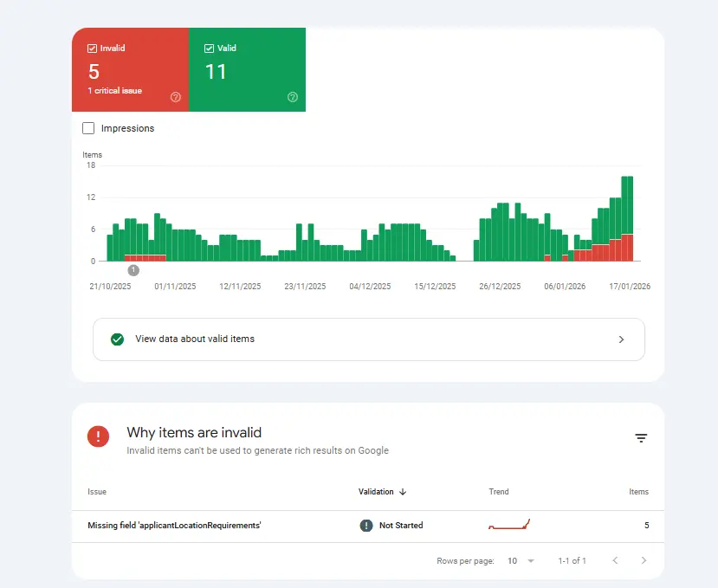Image resolution: width=718 pixels, height=588 pixels.
Task: Click the sort arrow next to Validation
Action: [404, 492]
